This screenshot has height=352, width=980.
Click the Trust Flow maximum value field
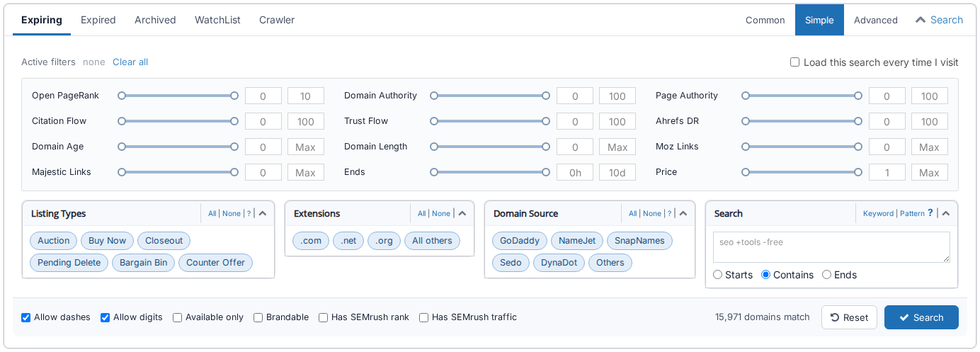617,121
